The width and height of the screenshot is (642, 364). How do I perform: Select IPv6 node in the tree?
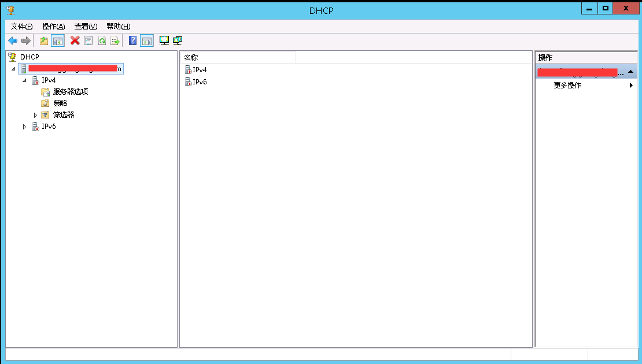49,127
